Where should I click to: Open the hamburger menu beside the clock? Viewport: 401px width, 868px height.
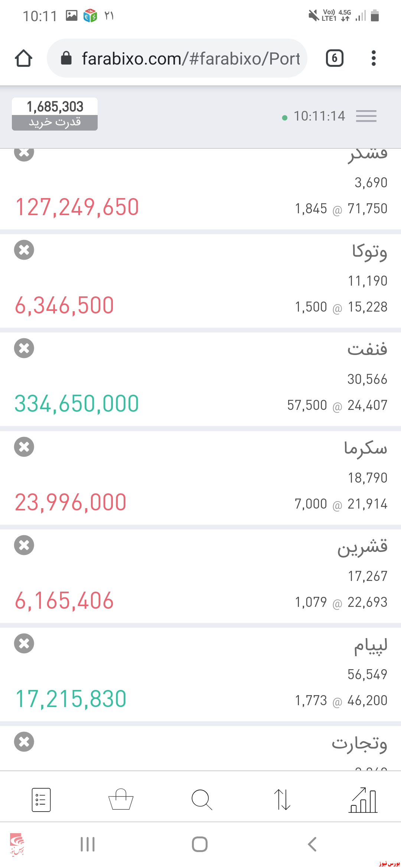click(366, 116)
